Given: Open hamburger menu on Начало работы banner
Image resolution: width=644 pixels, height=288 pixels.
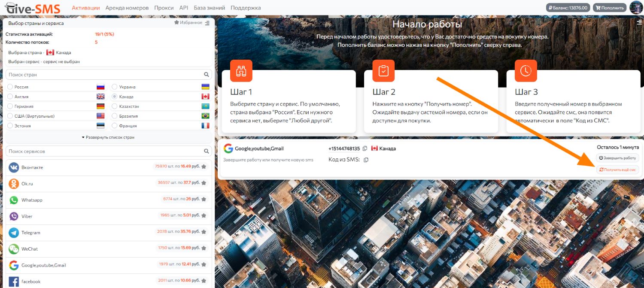Looking at the screenshot, I should 639,23.
